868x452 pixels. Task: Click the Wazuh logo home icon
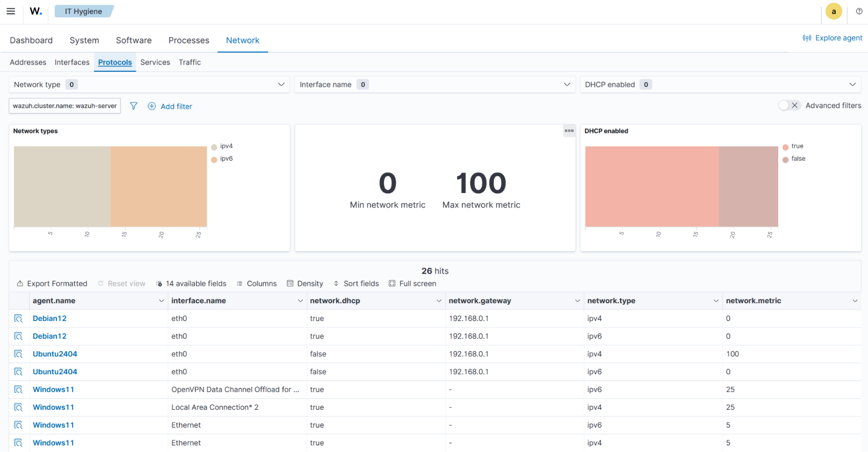click(x=36, y=11)
